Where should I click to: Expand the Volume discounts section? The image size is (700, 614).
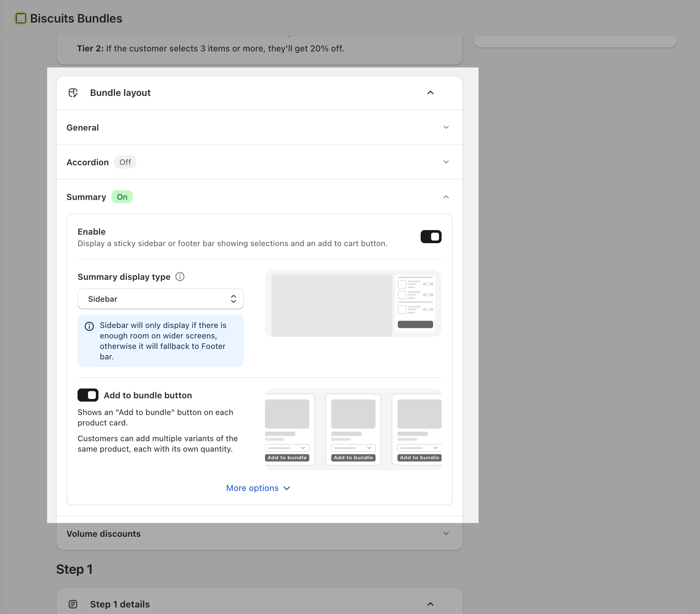259,533
